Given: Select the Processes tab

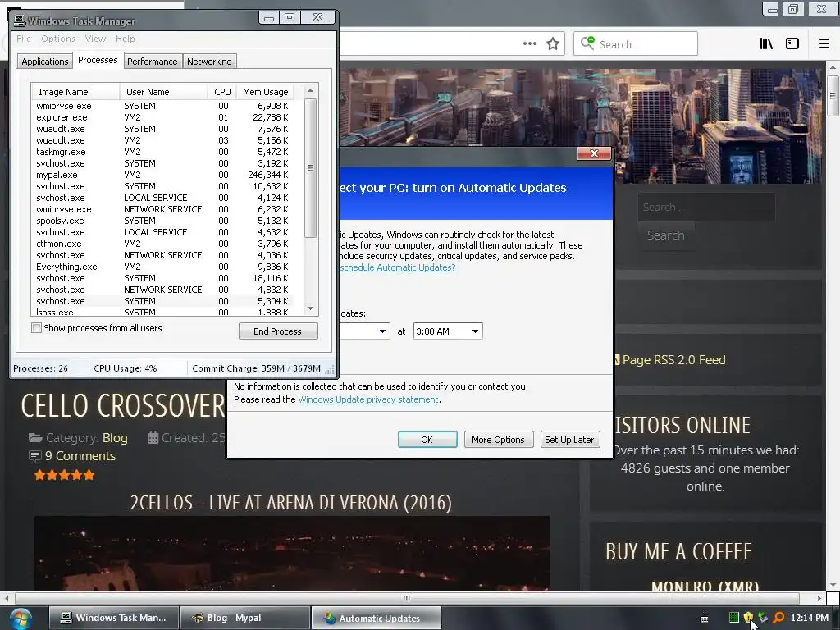Looking at the screenshot, I should pyautogui.click(x=98, y=60).
